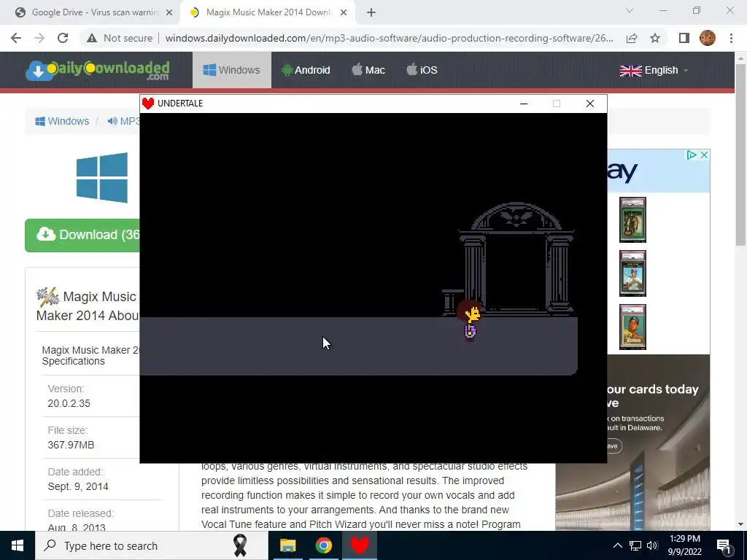The width and height of the screenshot is (747, 560).
Task: Click the third trading card ad thumbnail
Action: (632, 327)
